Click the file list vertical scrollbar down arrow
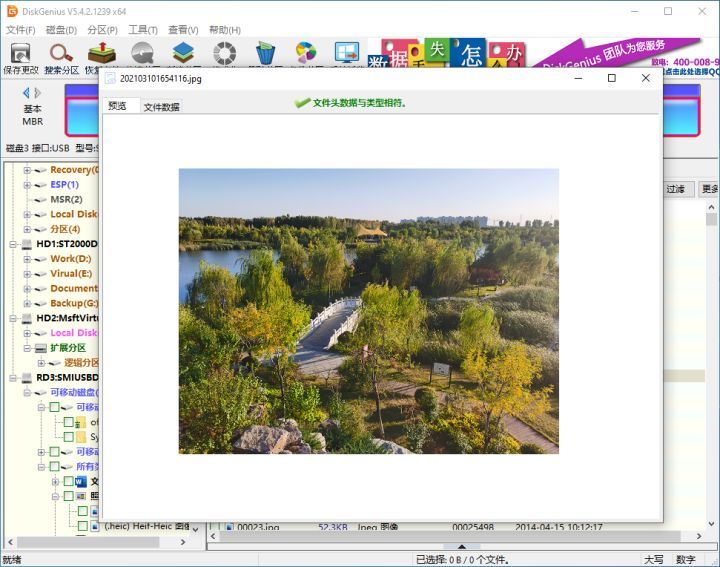The image size is (720, 567). tap(711, 523)
